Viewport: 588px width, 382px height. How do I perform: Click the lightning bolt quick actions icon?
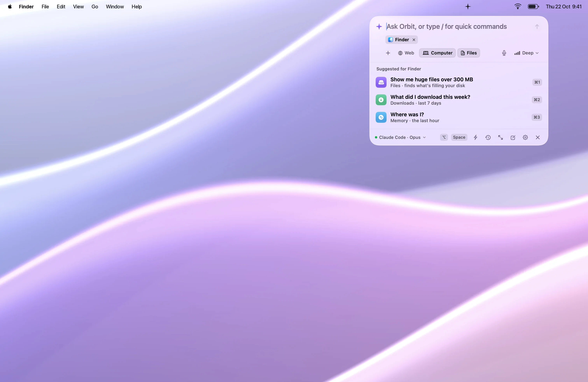(475, 137)
